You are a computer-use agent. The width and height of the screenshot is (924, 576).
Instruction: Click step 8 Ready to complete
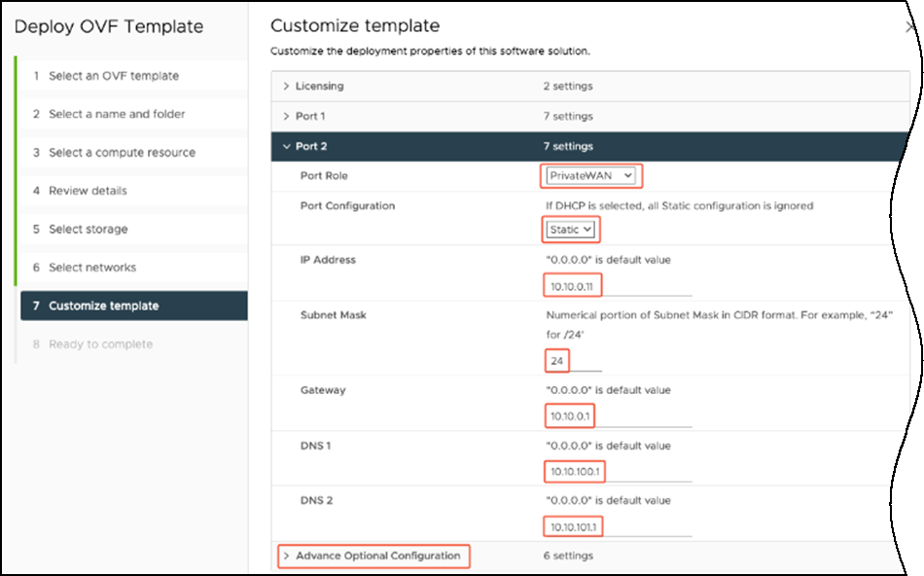coord(100,344)
